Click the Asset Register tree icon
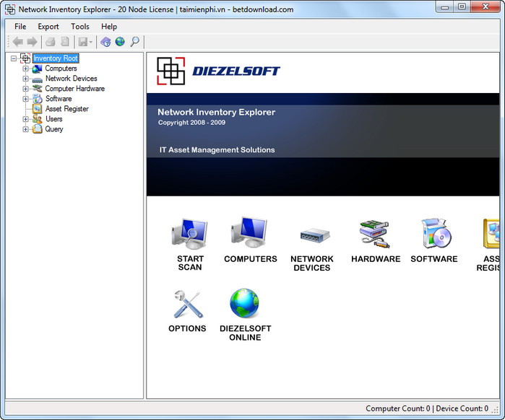The width and height of the screenshot is (505, 420). [38, 109]
